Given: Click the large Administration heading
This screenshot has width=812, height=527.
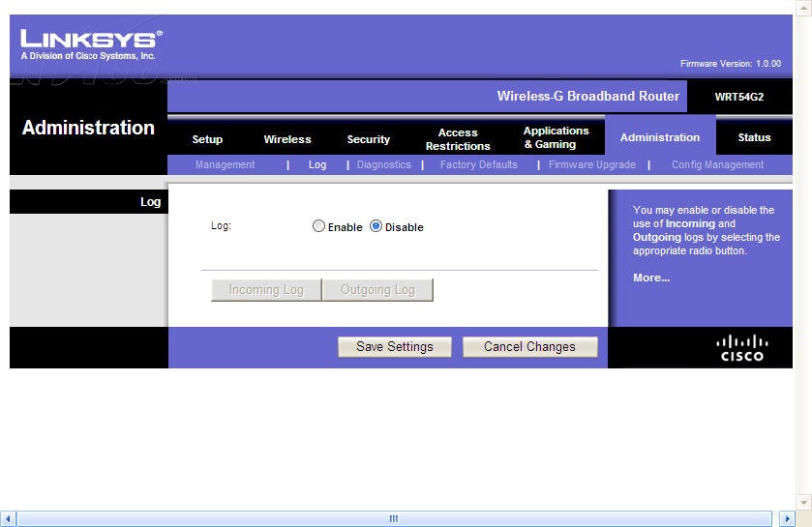Looking at the screenshot, I should point(88,128).
